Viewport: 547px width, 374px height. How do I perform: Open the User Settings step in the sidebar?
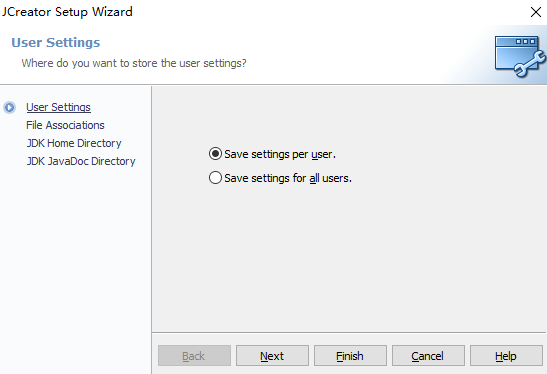[58, 107]
